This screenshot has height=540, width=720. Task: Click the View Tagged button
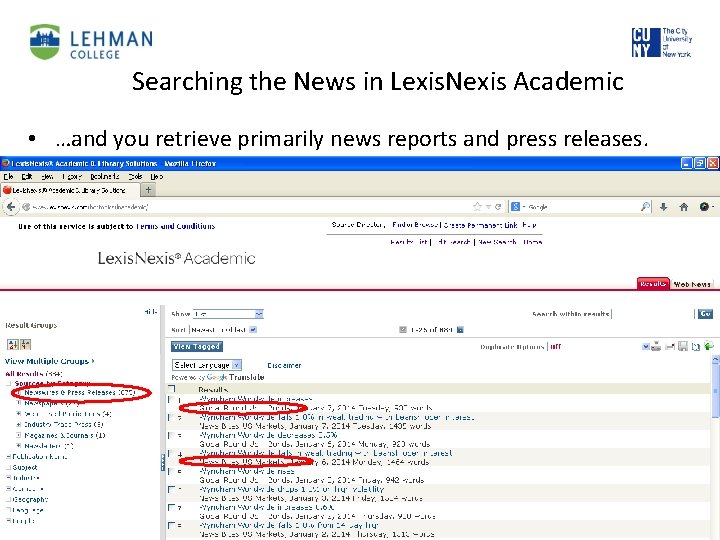(197, 347)
